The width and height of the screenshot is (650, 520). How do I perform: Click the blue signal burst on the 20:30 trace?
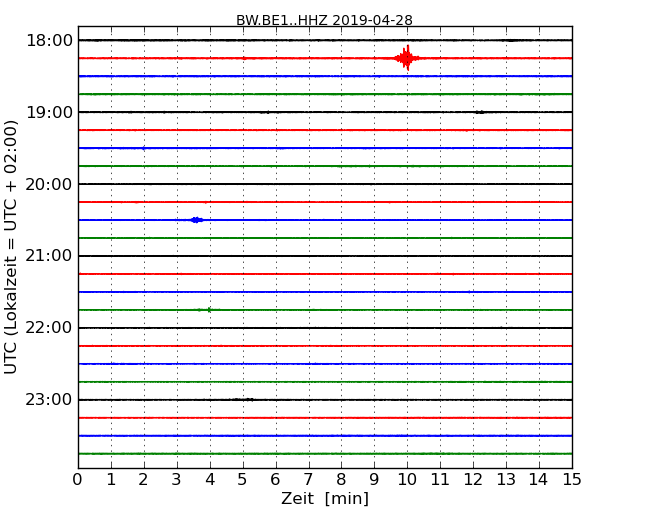(x=196, y=220)
